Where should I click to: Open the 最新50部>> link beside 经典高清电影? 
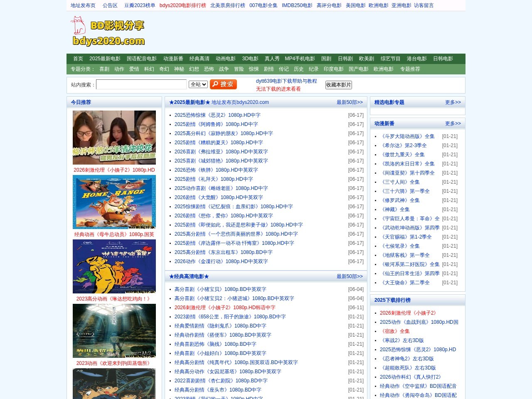[350, 276]
